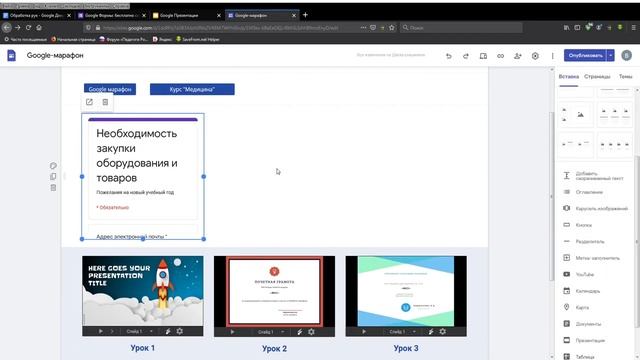
Task: Publish the site with Опубликовать button
Action: pyautogui.click(x=585, y=56)
